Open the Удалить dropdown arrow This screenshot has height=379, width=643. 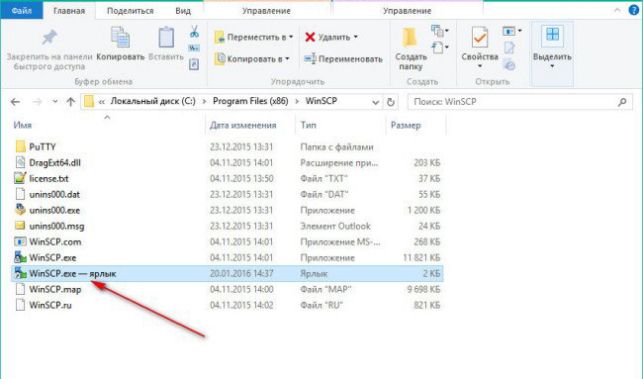(x=356, y=37)
